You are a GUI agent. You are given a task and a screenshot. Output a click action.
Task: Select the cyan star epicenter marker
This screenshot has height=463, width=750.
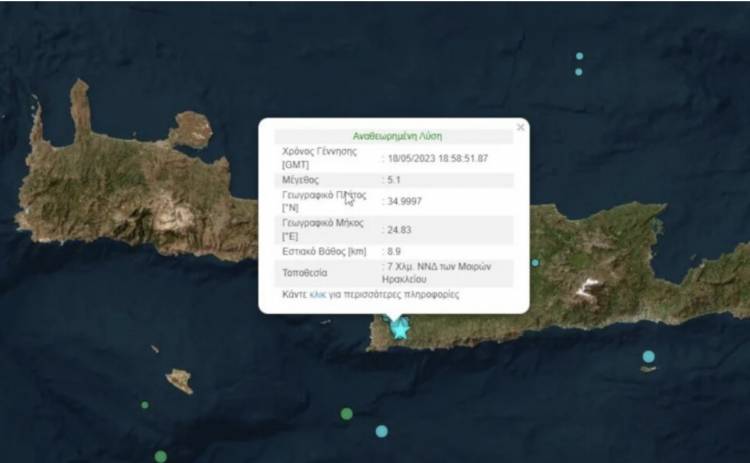399,329
